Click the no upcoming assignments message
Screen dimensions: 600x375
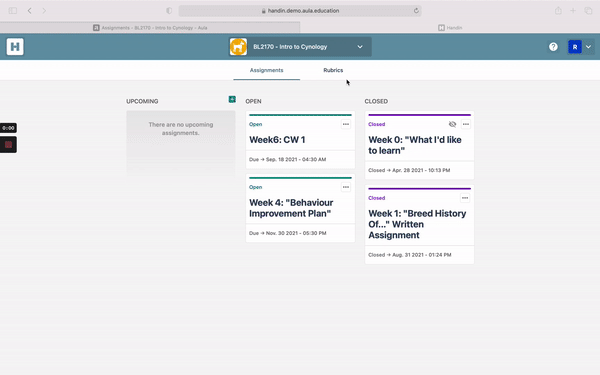(x=181, y=129)
